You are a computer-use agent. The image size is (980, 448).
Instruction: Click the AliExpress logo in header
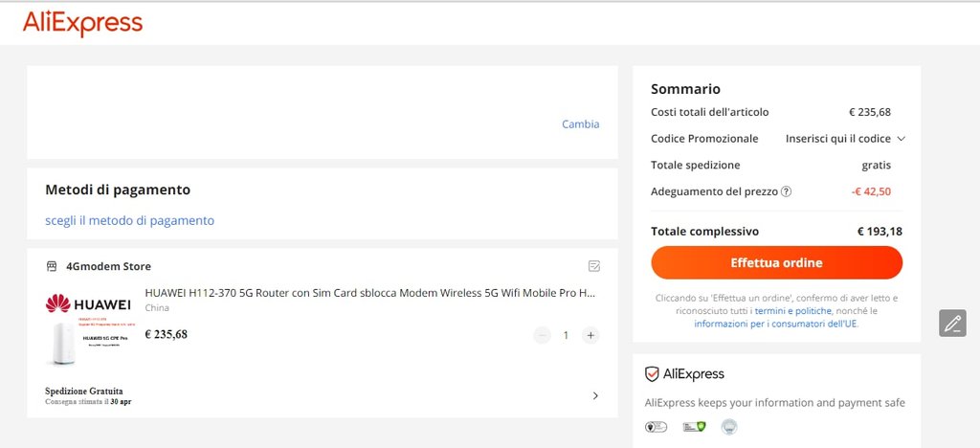82,24
